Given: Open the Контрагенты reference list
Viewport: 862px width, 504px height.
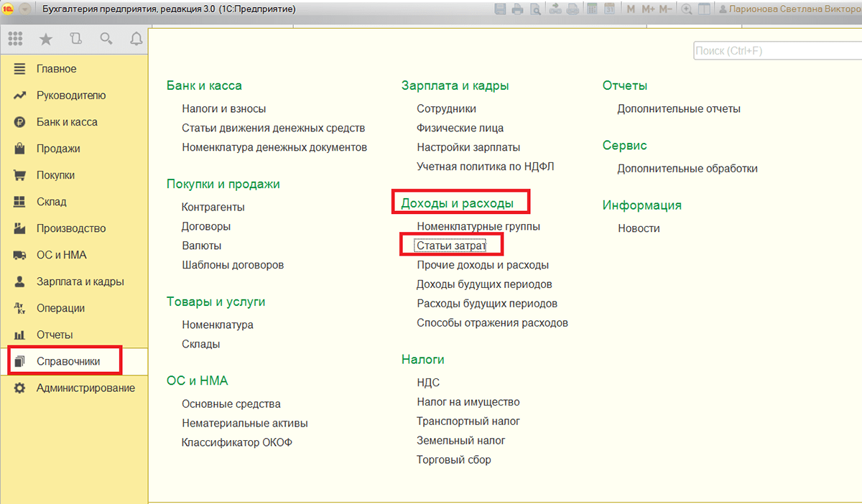Looking at the screenshot, I should tap(213, 207).
